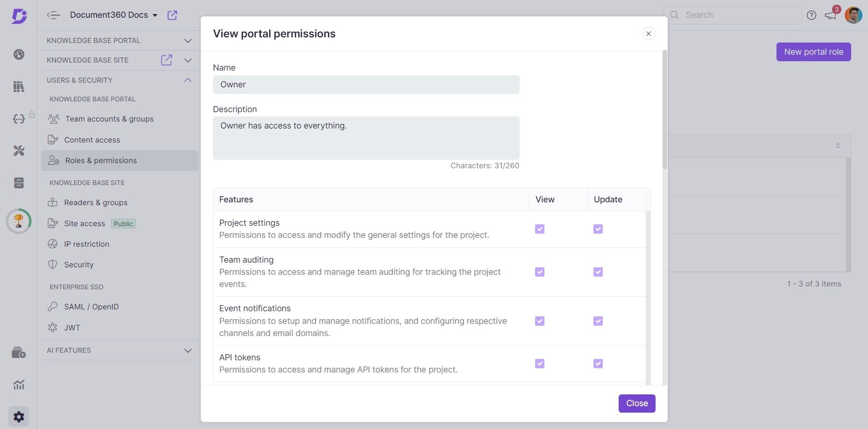Expand the Knowledge Base Portal section
This screenshot has height=429, width=868.
[x=188, y=41]
